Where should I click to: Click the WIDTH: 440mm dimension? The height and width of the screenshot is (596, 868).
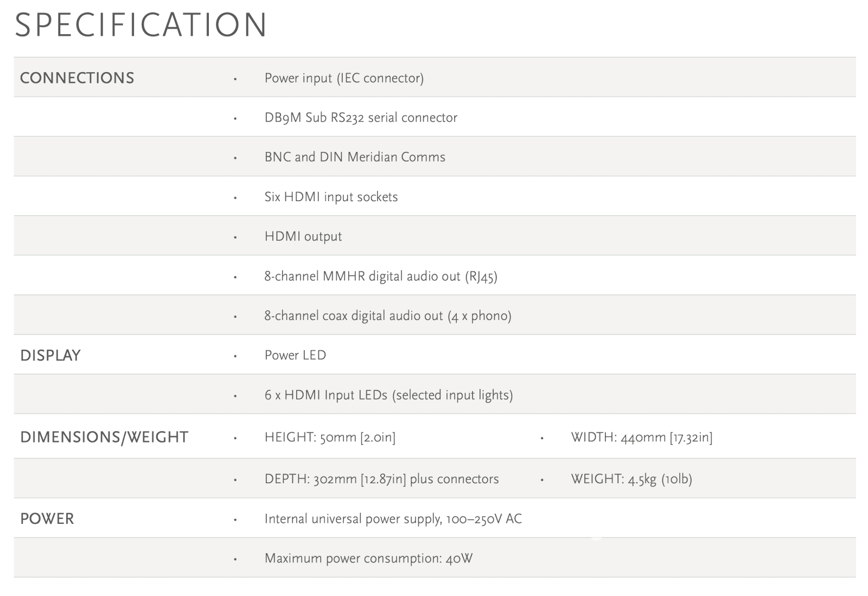pyautogui.click(x=642, y=437)
